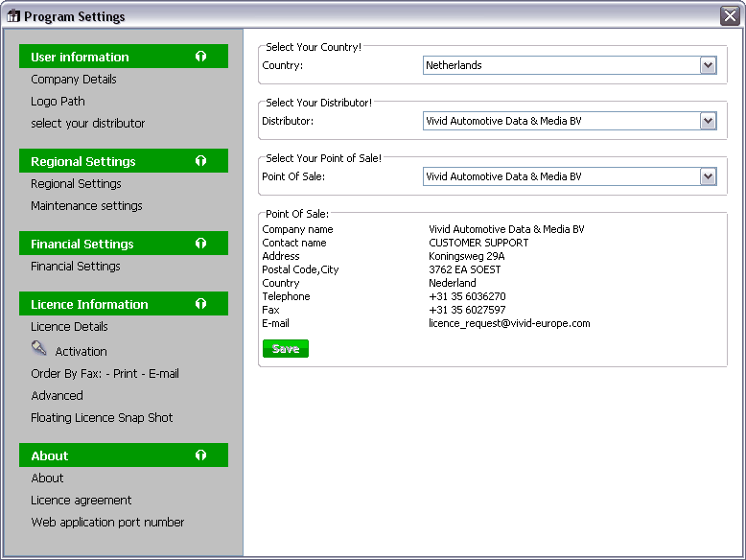Click the postal code 3762 EA SOEST

[x=465, y=269]
